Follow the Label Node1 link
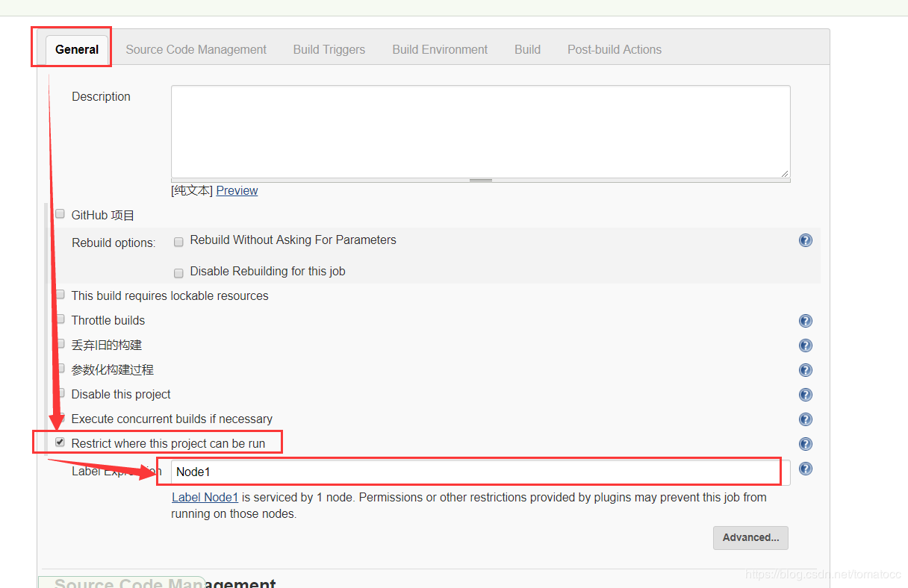The height and width of the screenshot is (588, 908). coord(205,497)
